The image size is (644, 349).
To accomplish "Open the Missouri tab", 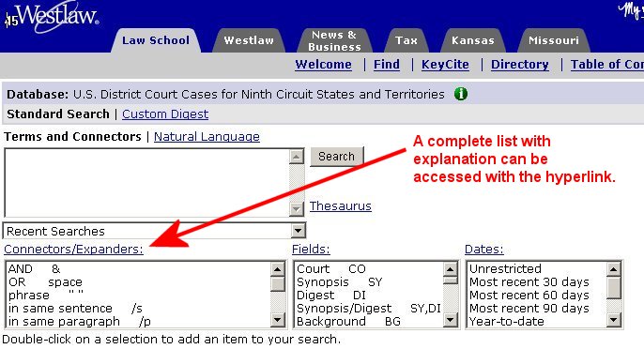I will click(554, 40).
